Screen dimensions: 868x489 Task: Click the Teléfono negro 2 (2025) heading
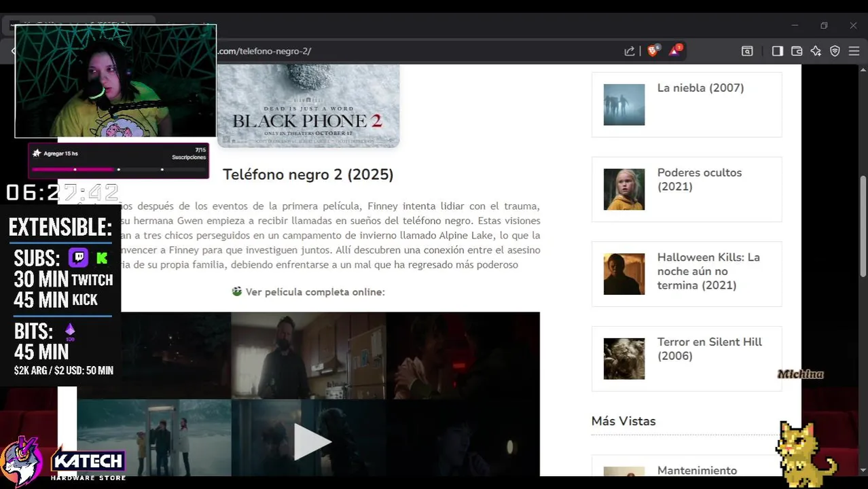[x=308, y=175]
